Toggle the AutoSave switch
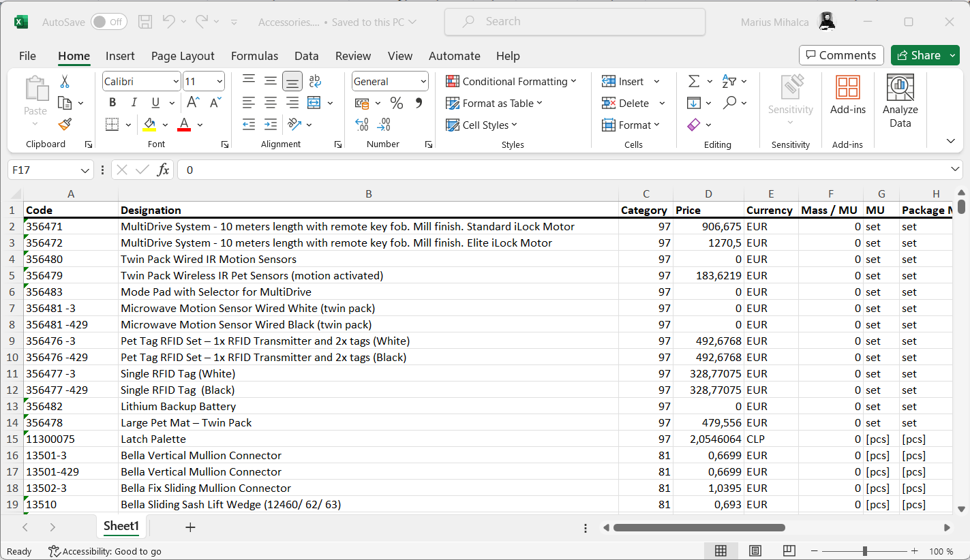Viewport: 970px width, 560px height. point(108,22)
